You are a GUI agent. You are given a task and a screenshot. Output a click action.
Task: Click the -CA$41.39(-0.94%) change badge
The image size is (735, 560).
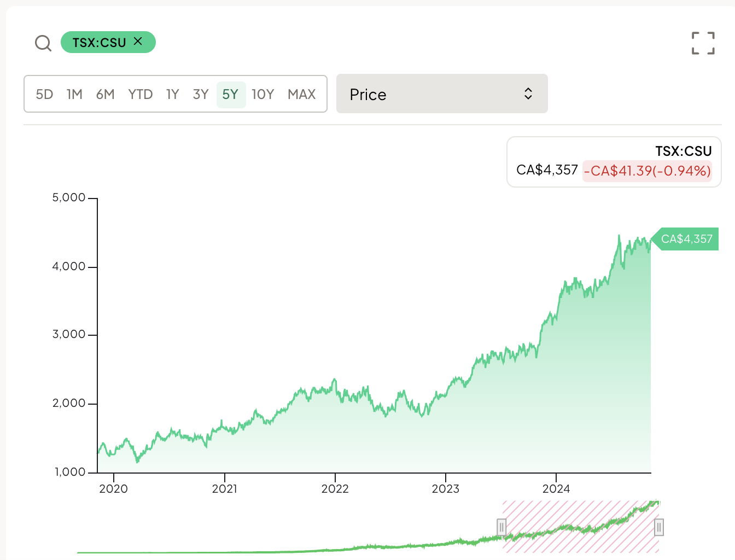click(x=647, y=171)
